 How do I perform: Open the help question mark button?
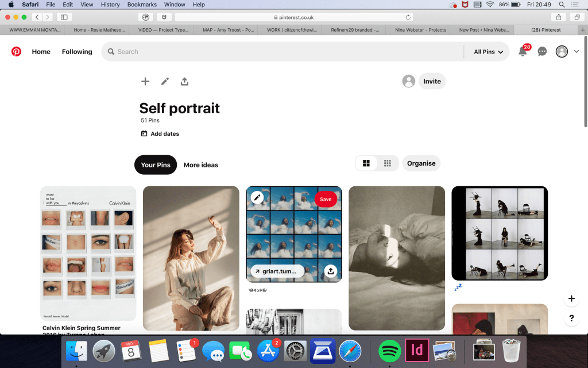click(571, 319)
